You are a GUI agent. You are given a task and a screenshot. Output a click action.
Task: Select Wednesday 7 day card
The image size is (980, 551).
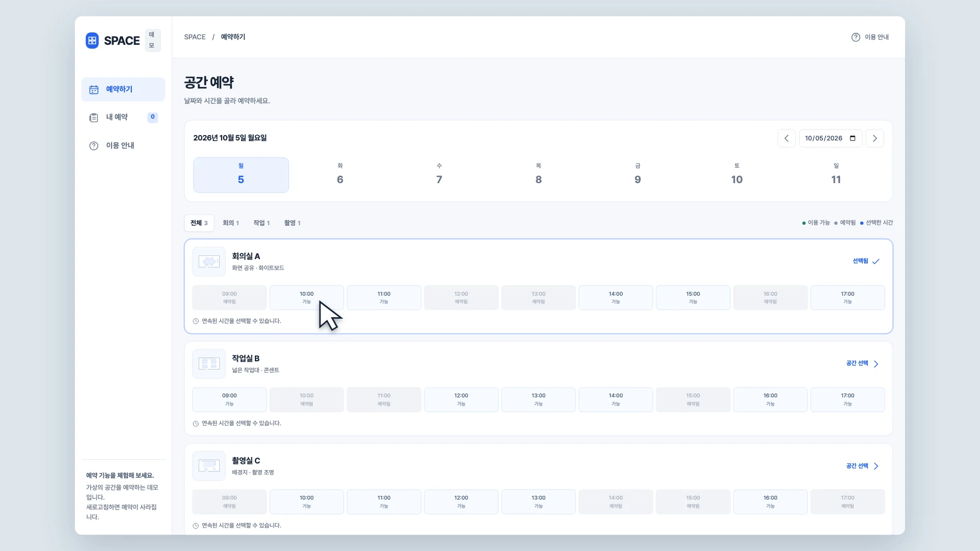439,175
